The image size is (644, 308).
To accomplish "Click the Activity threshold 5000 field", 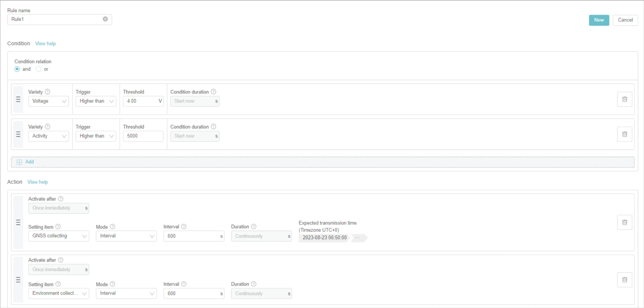I will [143, 136].
